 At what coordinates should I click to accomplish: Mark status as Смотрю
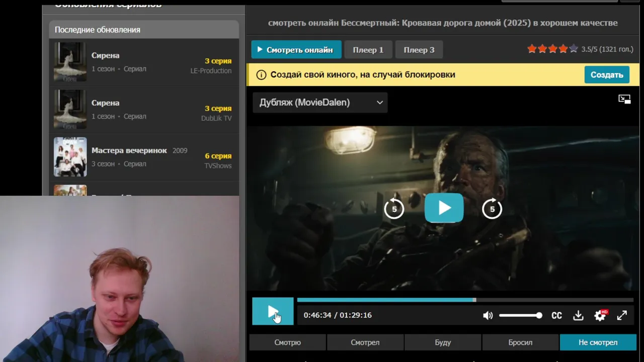(x=288, y=342)
